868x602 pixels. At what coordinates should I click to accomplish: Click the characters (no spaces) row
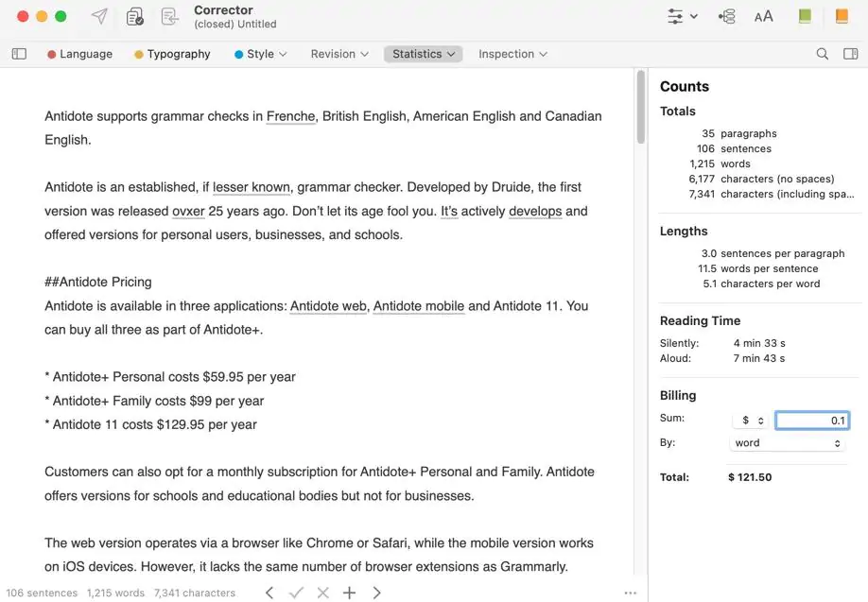(x=761, y=180)
